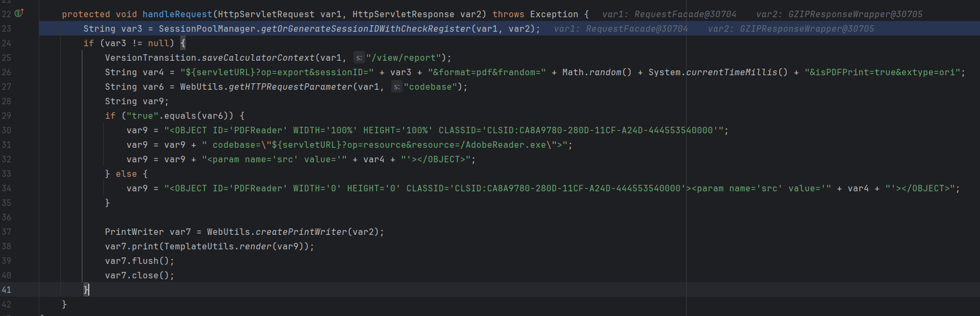
Task: Click the getHTTPRequestParameter method call
Action: (290, 87)
